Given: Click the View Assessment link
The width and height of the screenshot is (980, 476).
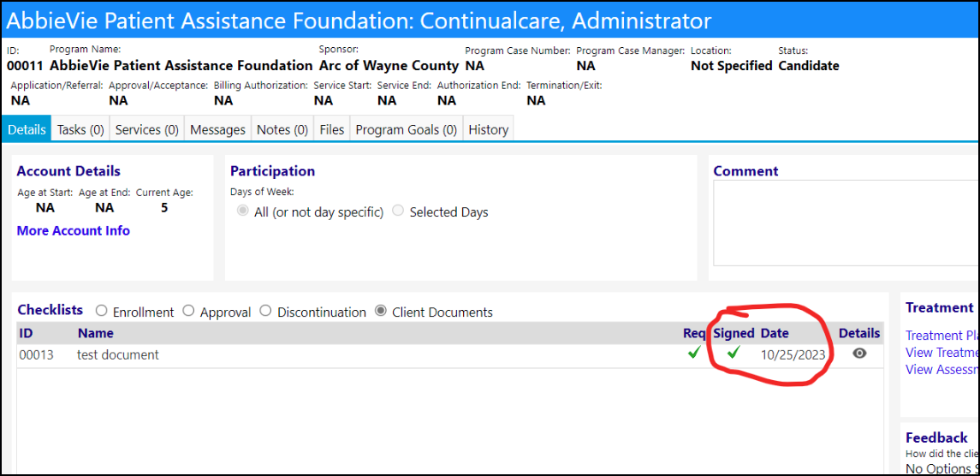Looking at the screenshot, I should point(942,369).
